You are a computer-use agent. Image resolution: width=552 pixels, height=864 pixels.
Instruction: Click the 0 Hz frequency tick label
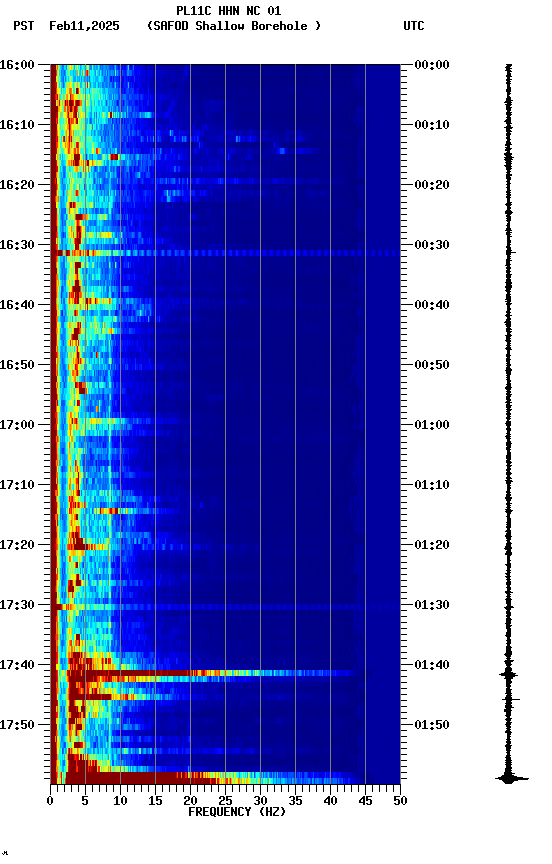[x=50, y=801]
